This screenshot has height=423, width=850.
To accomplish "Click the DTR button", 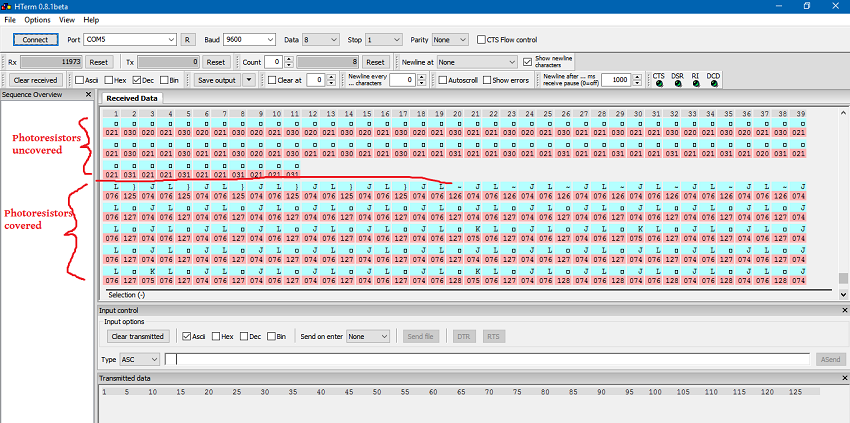I will [x=463, y=336].
